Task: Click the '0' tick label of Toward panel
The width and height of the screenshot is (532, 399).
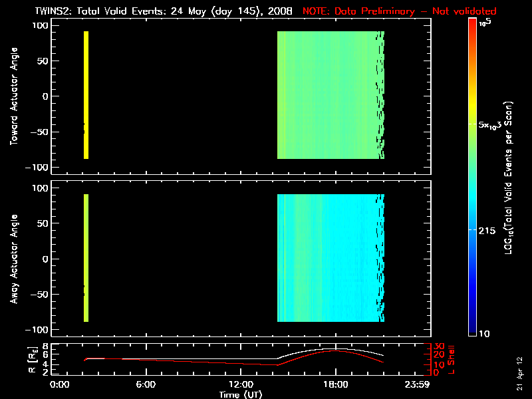Action: (45, 96)
